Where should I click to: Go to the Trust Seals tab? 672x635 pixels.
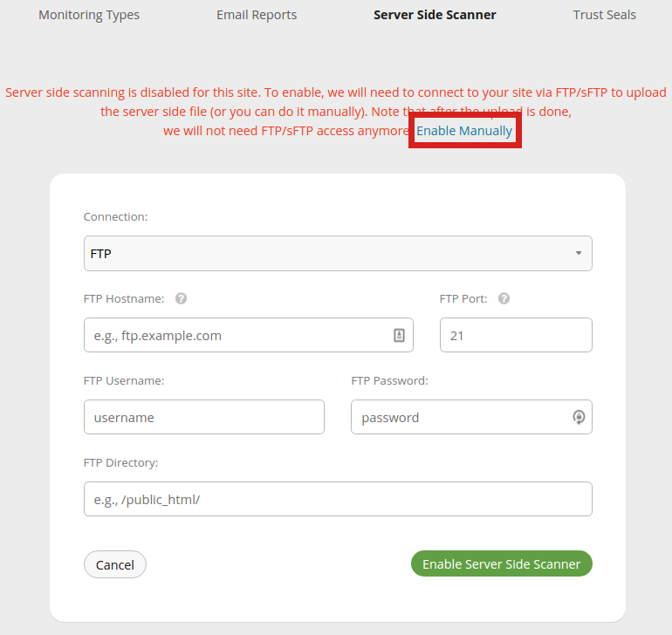click(605, 15)
